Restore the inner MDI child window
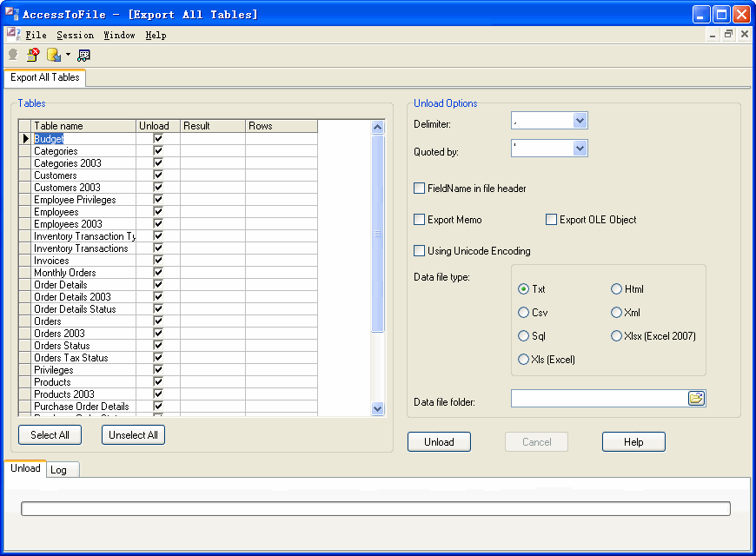The height and width of the screenshot is (556, 756). pos(728,34)
